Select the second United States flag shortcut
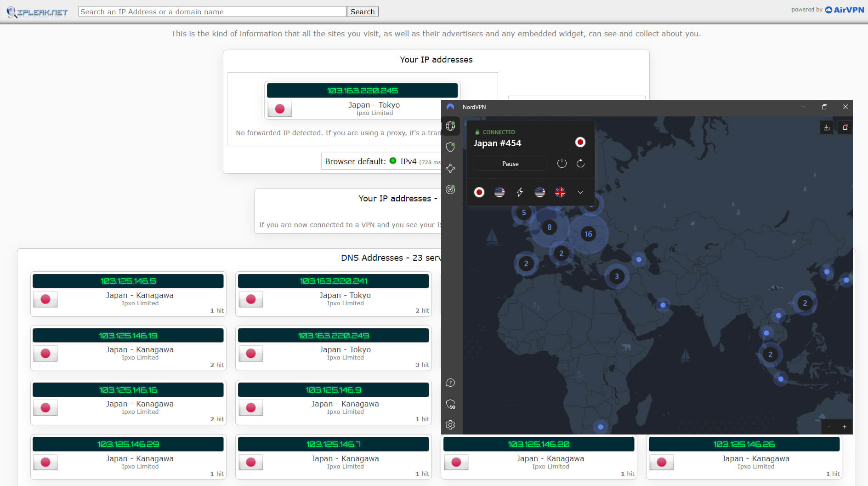Viewport: 868px width, 486px height. tap(540, 192)
